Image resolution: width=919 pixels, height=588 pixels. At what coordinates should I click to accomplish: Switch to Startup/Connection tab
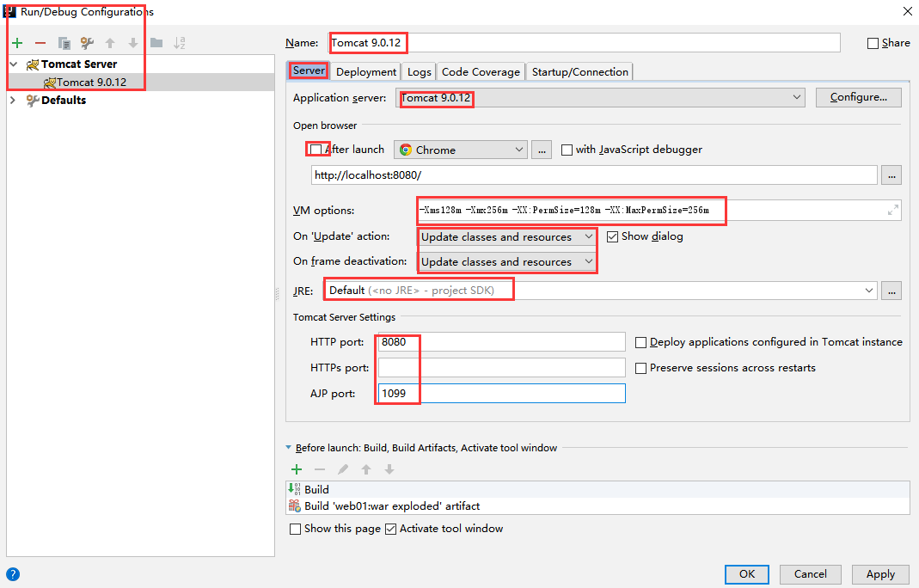[x=579, y=71]
